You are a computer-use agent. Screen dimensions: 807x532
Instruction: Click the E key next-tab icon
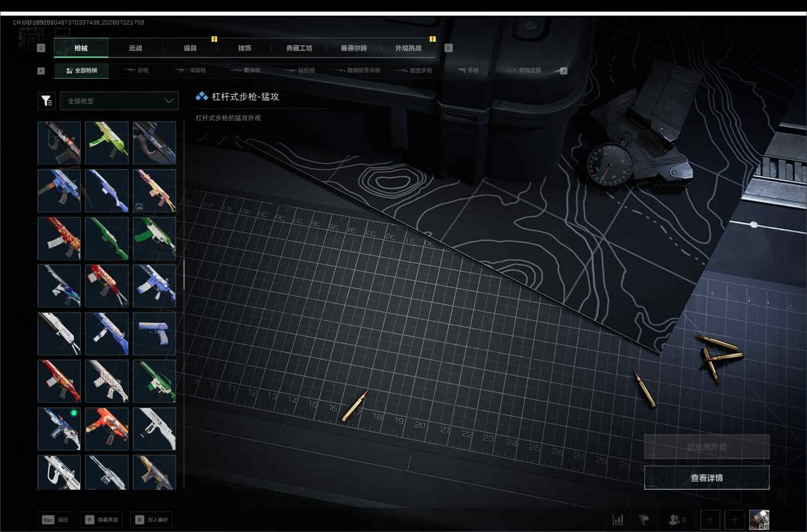tap(449, 48)
